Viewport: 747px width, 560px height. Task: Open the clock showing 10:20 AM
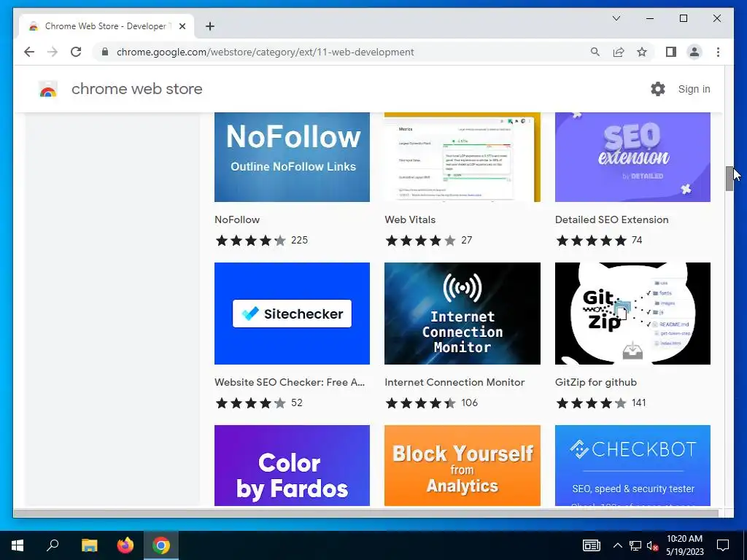point(684,545)
